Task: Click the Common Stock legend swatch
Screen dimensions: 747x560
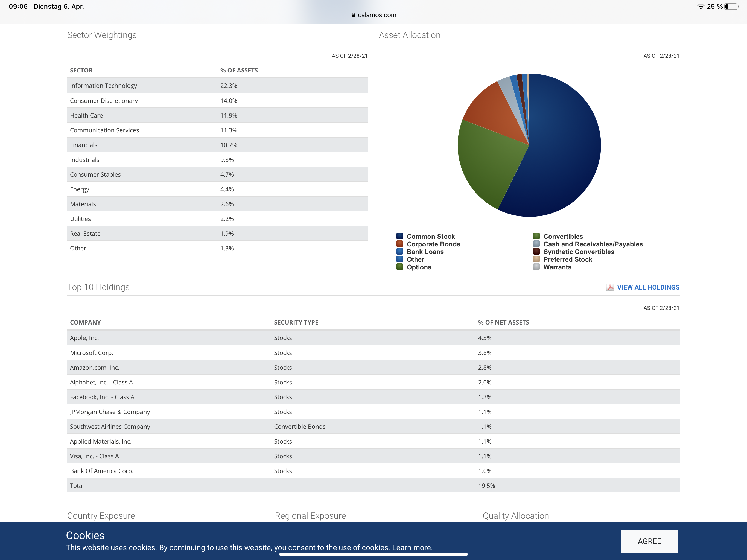Action: pyautogui.click(x=399, y=236)
